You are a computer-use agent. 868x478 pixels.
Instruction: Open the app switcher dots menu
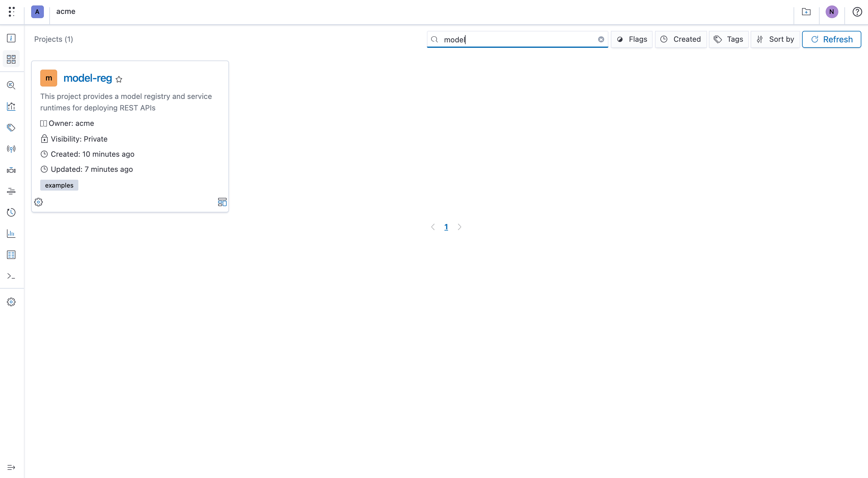coord(11,12)
